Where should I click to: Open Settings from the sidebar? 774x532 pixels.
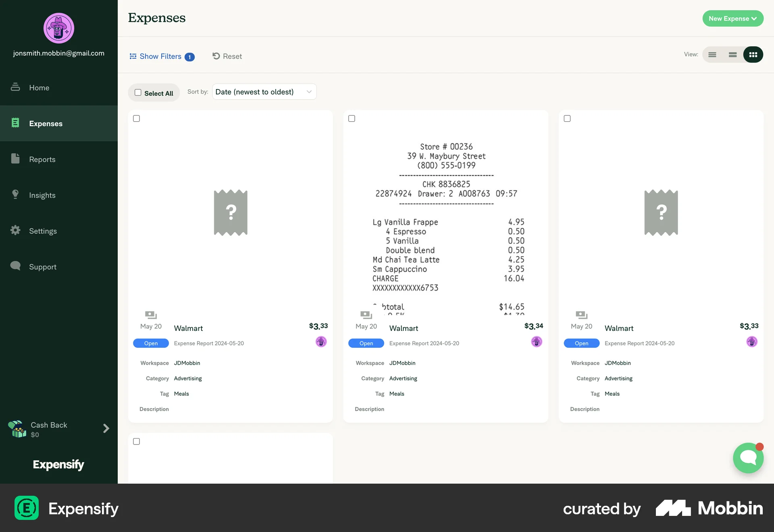point(42,231)
